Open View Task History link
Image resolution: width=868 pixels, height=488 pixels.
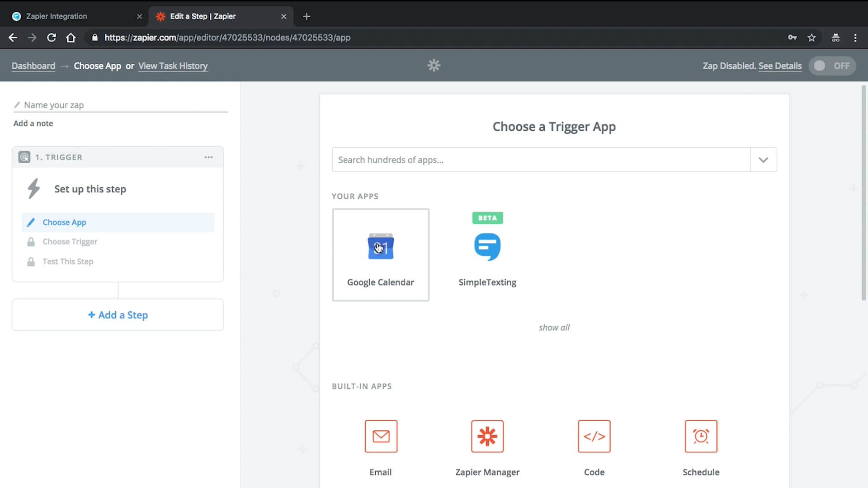(x=173, y=66)
